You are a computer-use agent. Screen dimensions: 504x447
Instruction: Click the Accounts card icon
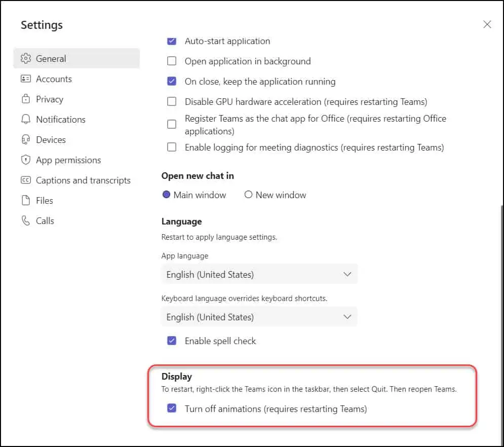coord(26,79)
